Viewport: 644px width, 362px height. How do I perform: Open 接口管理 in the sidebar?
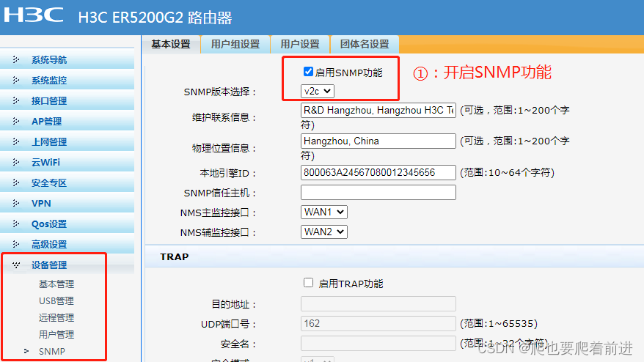click(49, 101)
